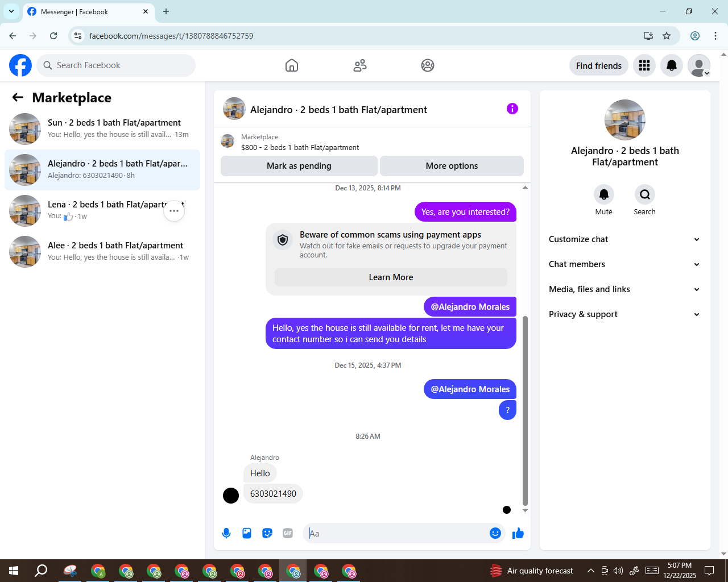The height and width of the screenshot is (582, 728).
Task: Go to the Home feed icon
Action: click(x=292, y=65)
